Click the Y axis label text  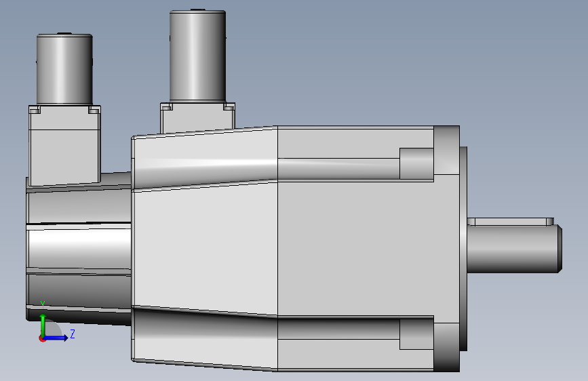coord(43,305)
